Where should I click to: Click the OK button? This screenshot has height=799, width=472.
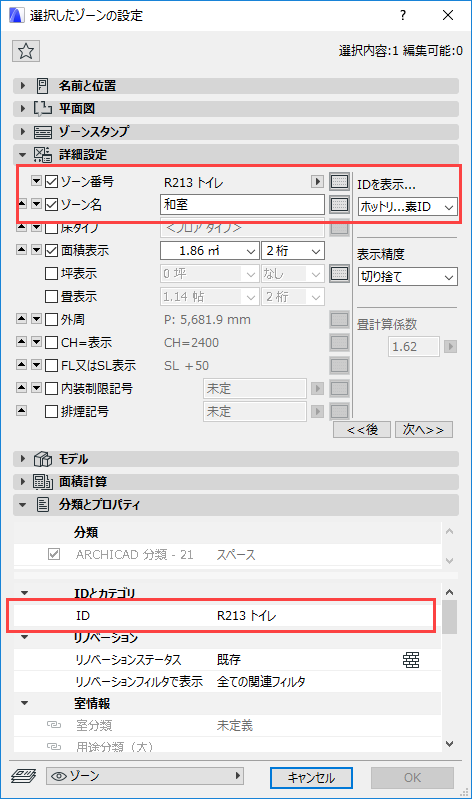(x=412, y=778)
